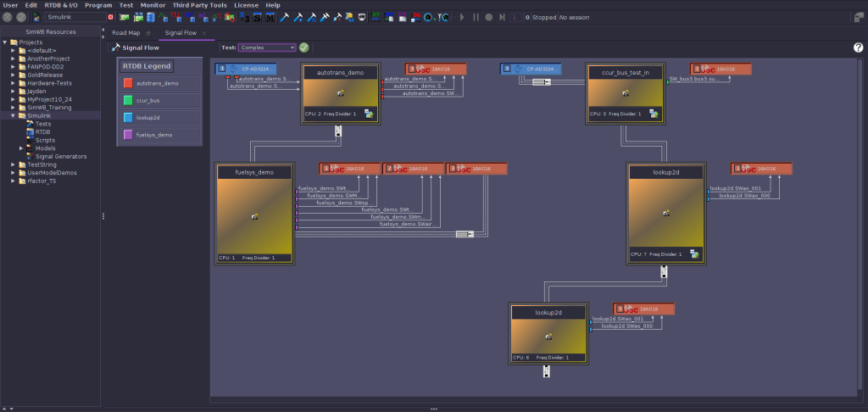Pause the running test

click(x=476, y=17)
